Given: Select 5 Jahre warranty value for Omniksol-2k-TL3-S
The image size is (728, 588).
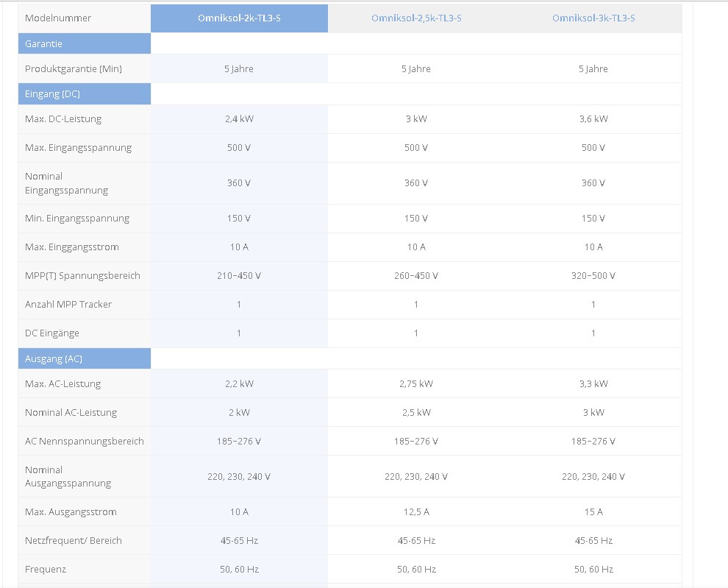Looking at the screenshot, I should click(239, 68).
